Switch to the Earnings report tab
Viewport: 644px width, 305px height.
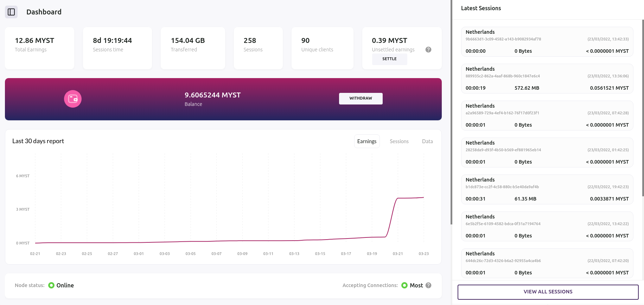(x=367, y=141)
